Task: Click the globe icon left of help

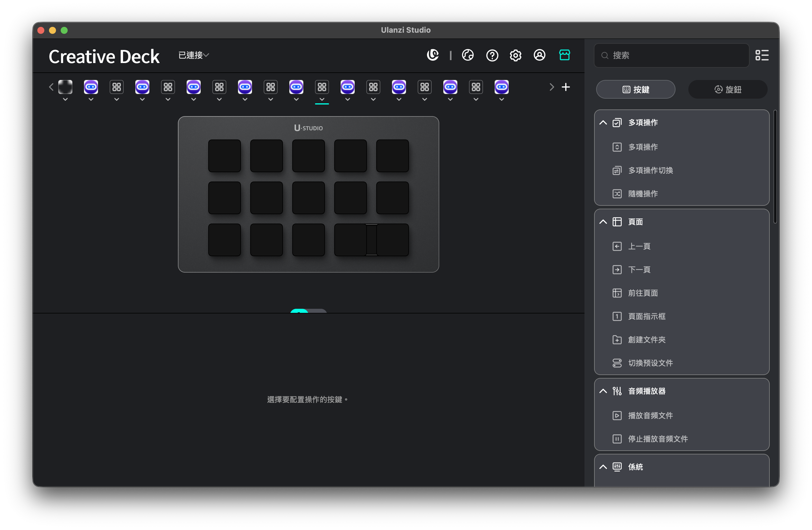Action: point(468,55)
